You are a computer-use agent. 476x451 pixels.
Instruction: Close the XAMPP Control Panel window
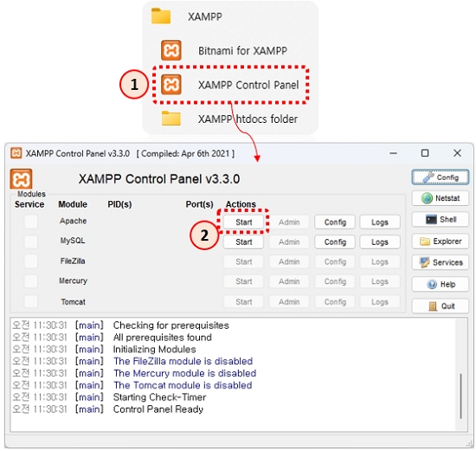(x=457, y=153)
